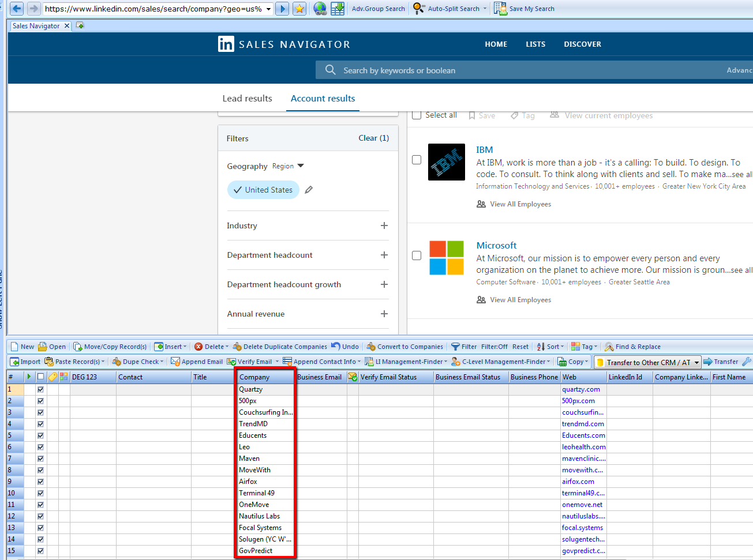Open the URL address dropdown arrow
Viewport: 753px width, 560px height.
268,9
